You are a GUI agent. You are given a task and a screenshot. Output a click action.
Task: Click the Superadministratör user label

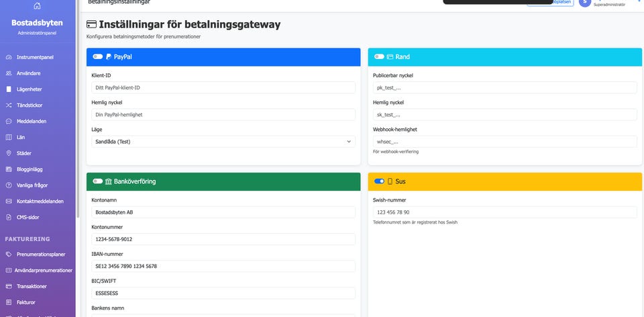point(609,5)
